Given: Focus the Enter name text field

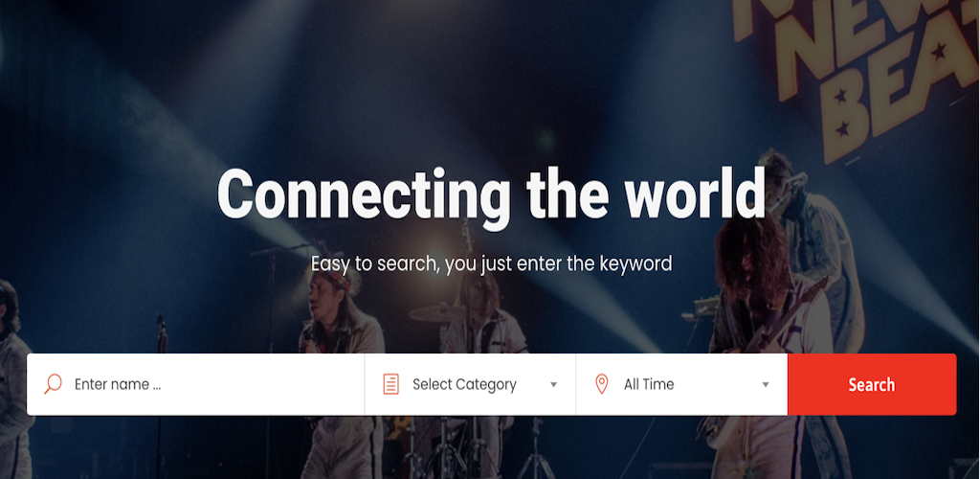Looking at the screenshot, I should coord(212,384).
